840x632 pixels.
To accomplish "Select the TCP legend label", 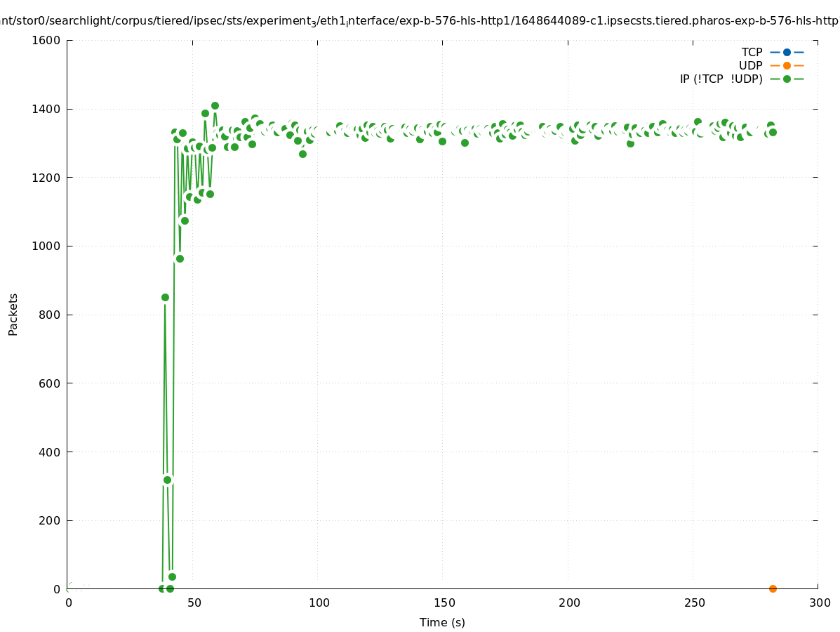I will [752, 52].
